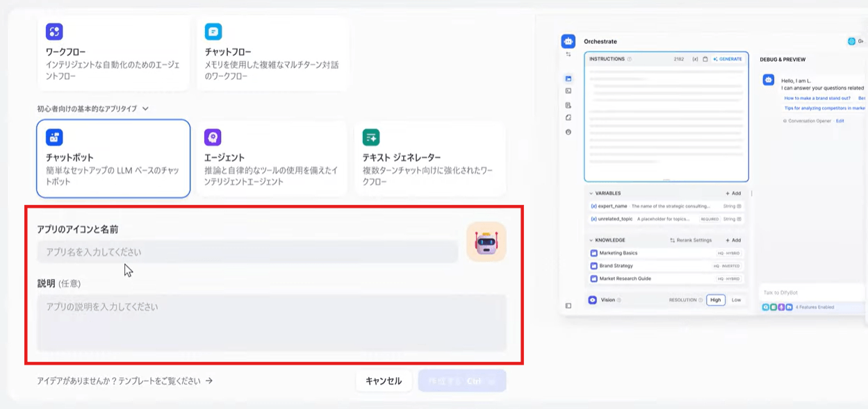The image size is (868, 409).
Task: Set Vision resolution to High
Action: coord(716,300)
